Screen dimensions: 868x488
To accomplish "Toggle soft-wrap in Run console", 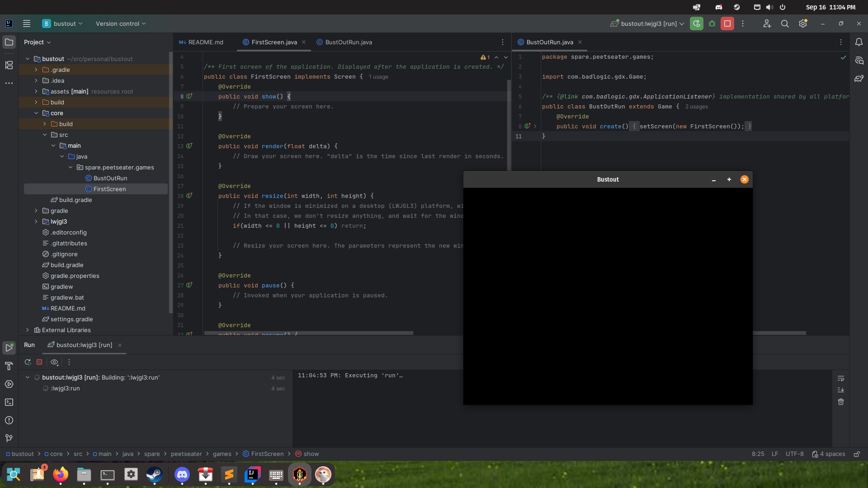I will pyautogui.click(x=841, y=378).
